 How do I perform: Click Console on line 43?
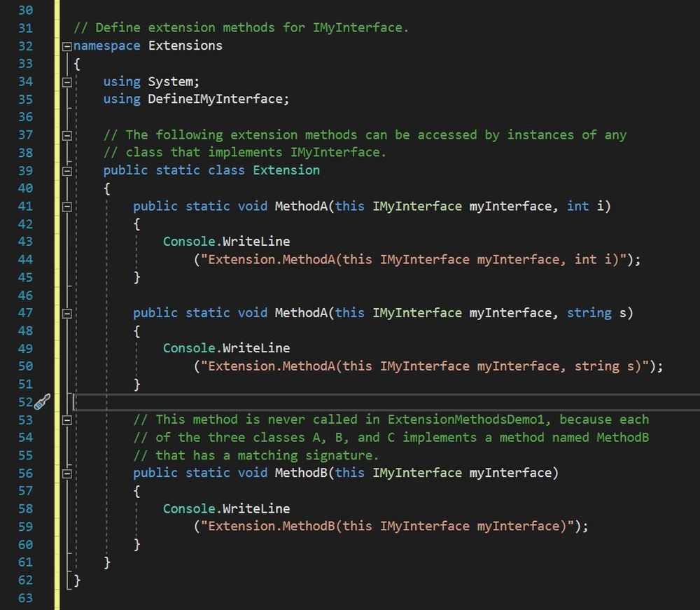point(190,242)
